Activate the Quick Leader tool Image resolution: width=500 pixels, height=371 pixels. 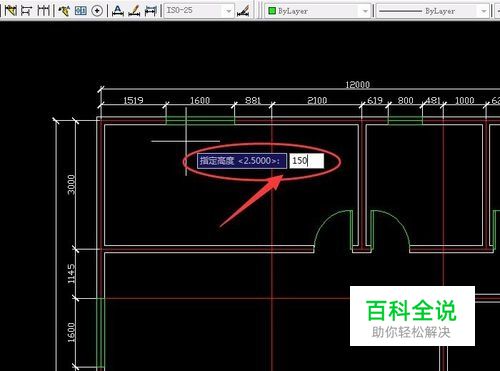tap(64, 11)
